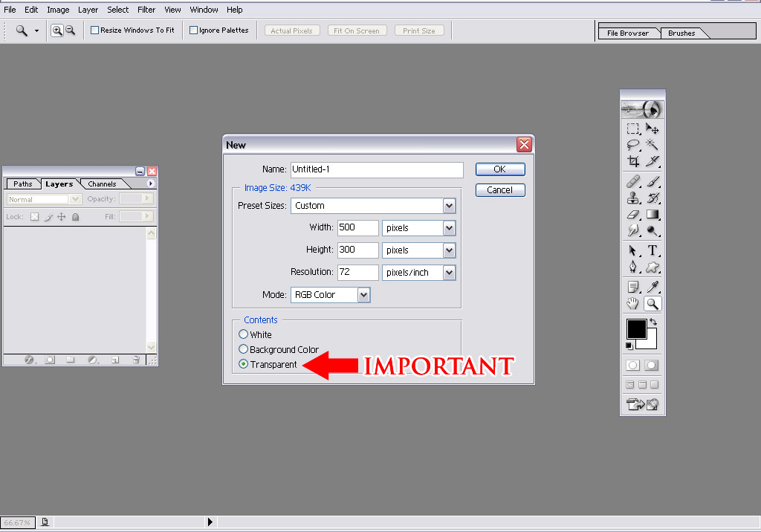Select Transparent contents option
Image resolution: width=761 pixels, height=532 pixels.
point(243,364)
